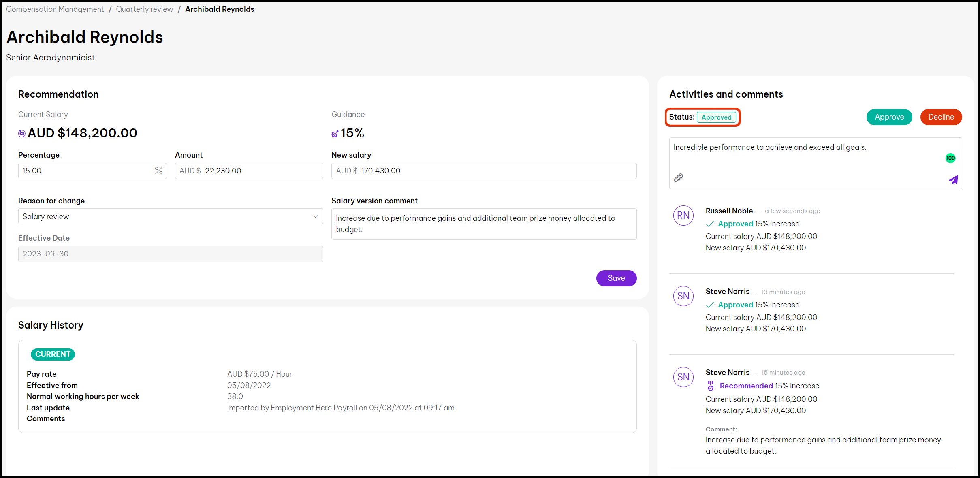Navigate to Quarterly review breadcrumb
This screenshot has height=478, width=980.
pyautogui.click(x=144, y=9)
